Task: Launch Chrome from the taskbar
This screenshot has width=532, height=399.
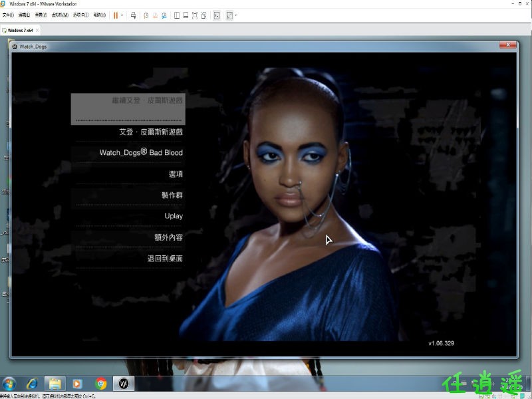Action: click(x=101, y=384)
